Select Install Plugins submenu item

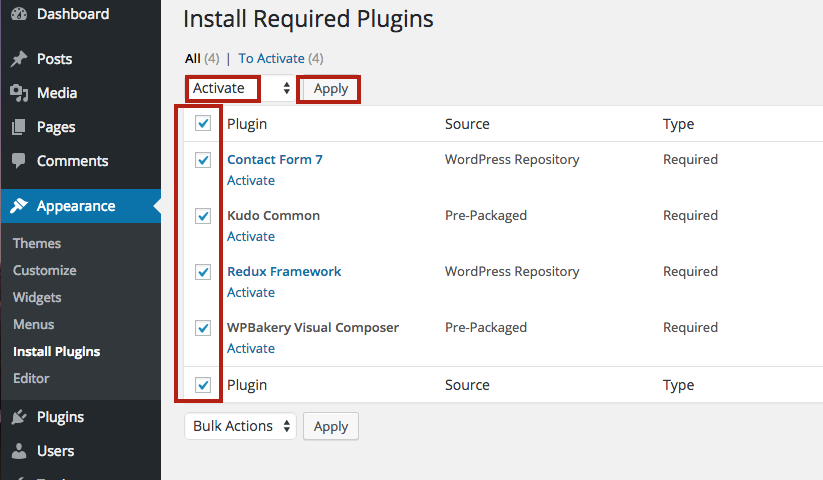click(57, 351)
